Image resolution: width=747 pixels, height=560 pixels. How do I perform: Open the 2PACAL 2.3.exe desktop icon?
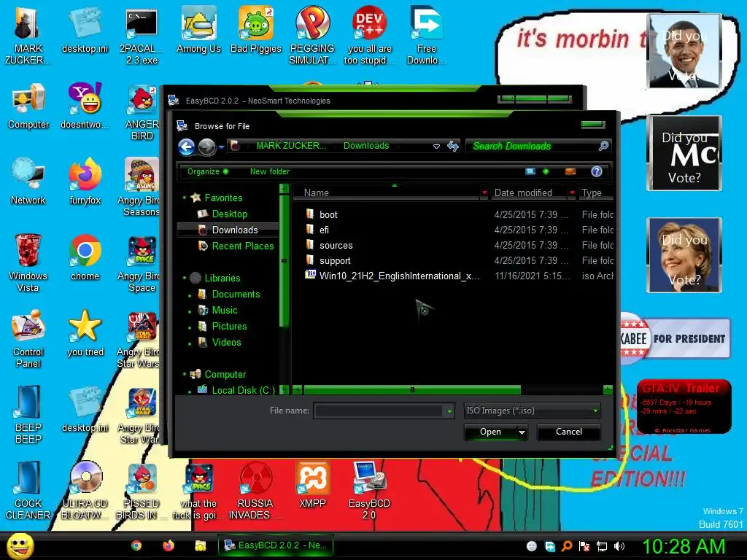[x=142, y=36]
